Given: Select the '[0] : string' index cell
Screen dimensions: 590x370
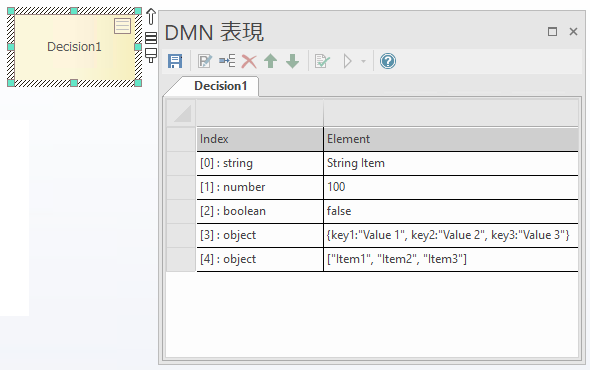Looking at the screenshot, I should click(260, 163).
